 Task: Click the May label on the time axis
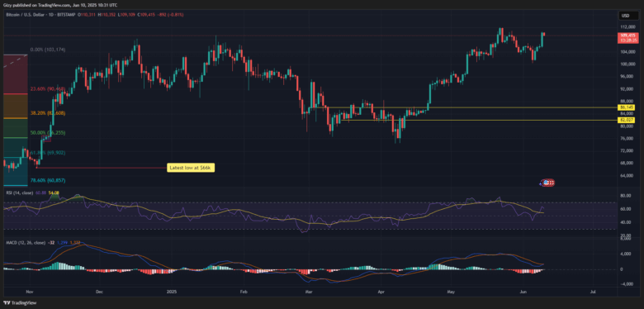[451, 292]
